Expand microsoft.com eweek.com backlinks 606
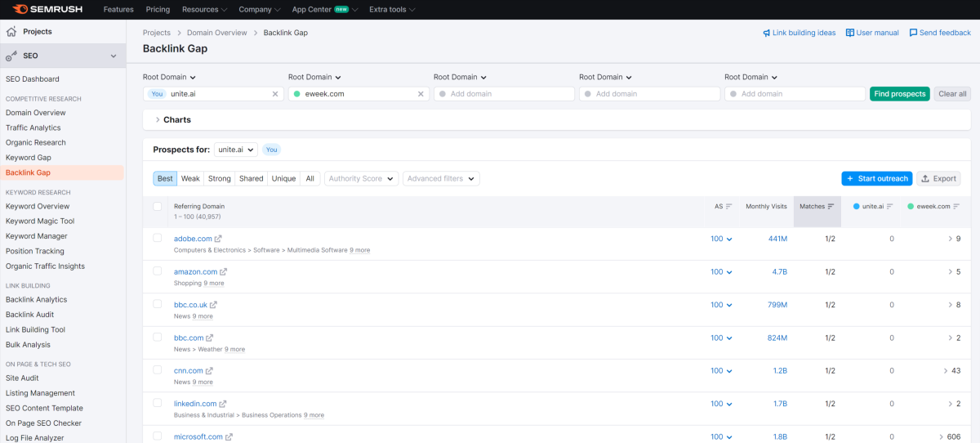Viewport: 980px width, 443px height. point(949,436)
